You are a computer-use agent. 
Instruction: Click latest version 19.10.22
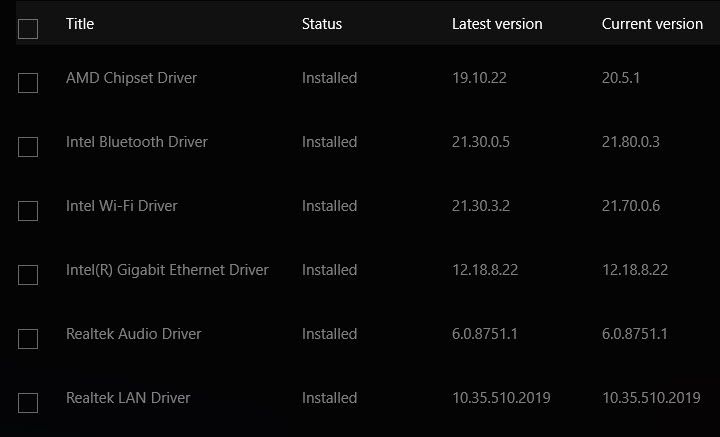(x=479, y=78)
